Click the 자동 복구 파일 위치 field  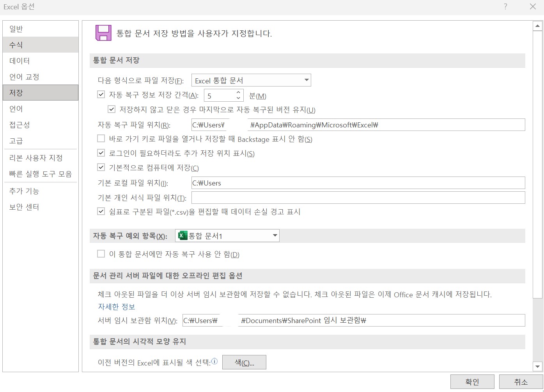[x=358, y=125]
